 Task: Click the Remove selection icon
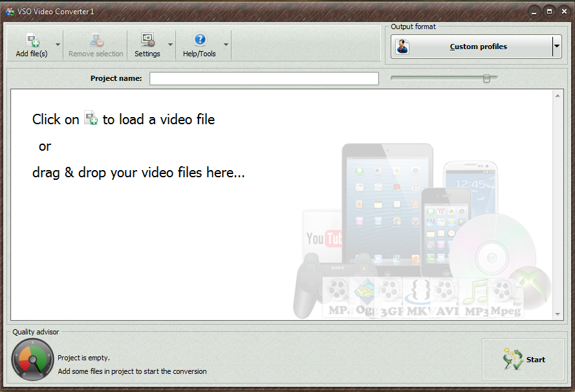[x=97, y=40]
